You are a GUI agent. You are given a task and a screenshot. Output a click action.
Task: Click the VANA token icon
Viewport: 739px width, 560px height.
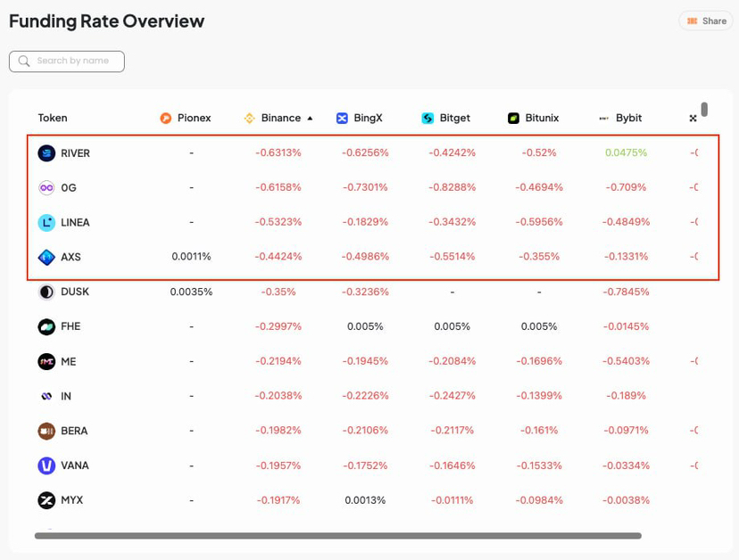[x=46, y=465]
